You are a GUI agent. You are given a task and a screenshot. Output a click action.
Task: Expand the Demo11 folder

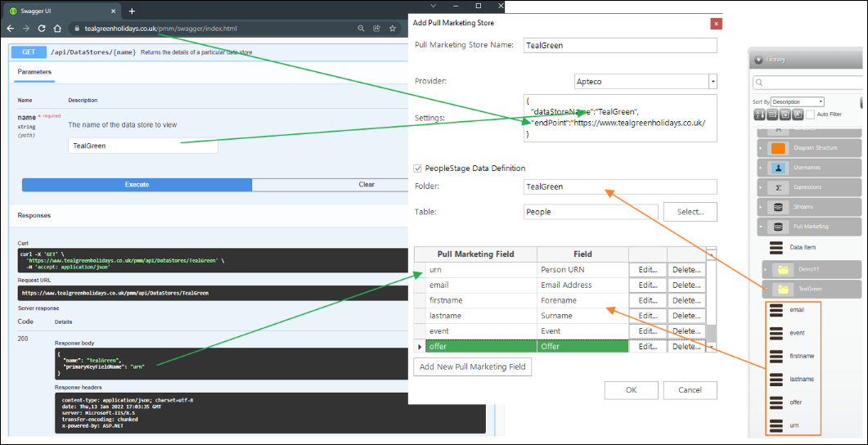coord(766,270)
